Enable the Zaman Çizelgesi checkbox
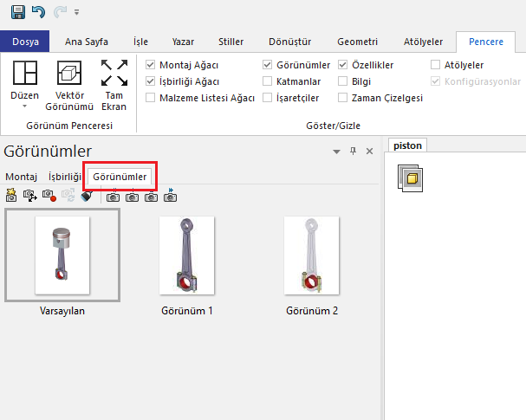Screen dimensions: 526x420 click(x=343, y=98)
